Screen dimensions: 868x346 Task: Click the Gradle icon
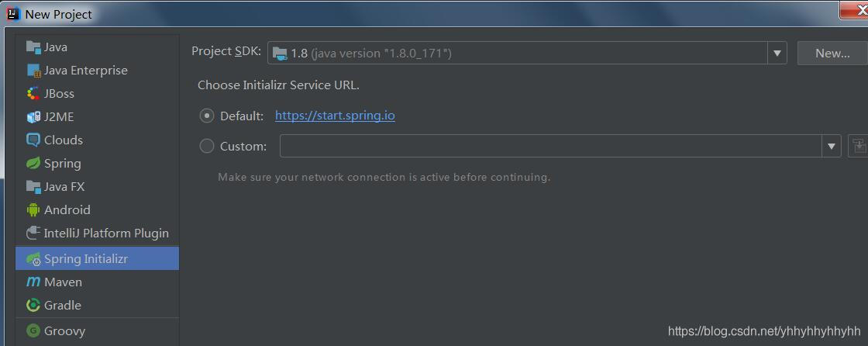[x=33, y=306]
